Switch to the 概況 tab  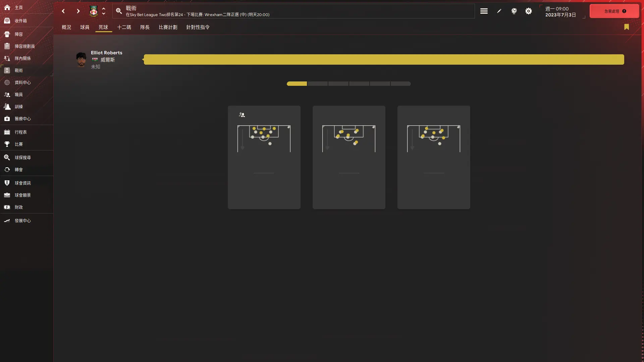[x=66, y=27]
